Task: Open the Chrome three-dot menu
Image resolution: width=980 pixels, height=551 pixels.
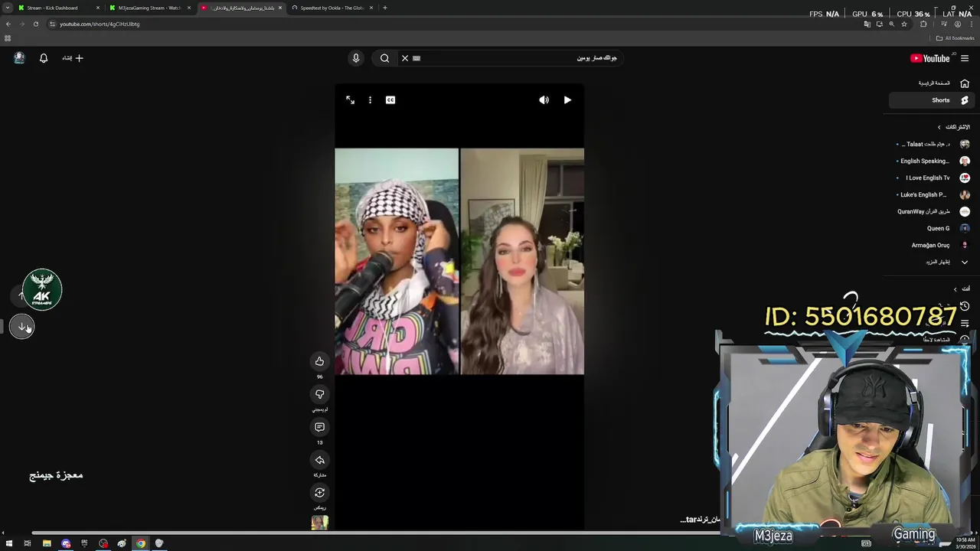Action: 972,24
